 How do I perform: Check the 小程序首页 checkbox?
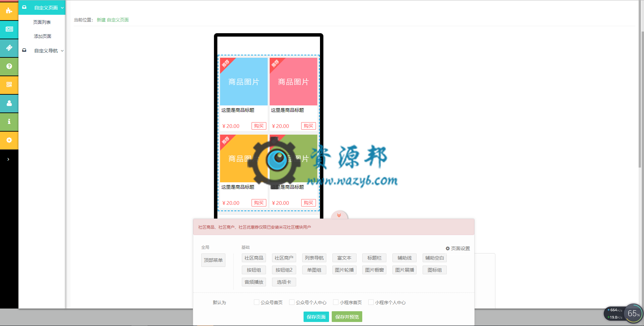[x=336, y=302]
